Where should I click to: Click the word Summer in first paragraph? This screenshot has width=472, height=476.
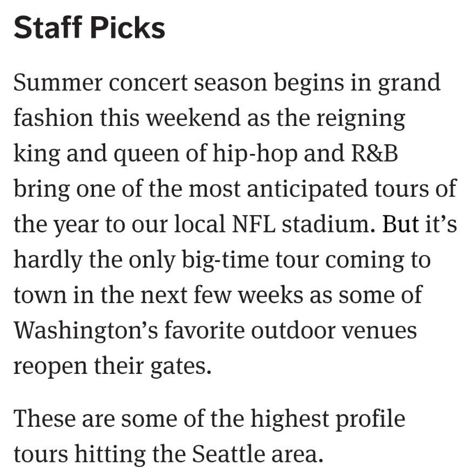[x=58, y=82]
